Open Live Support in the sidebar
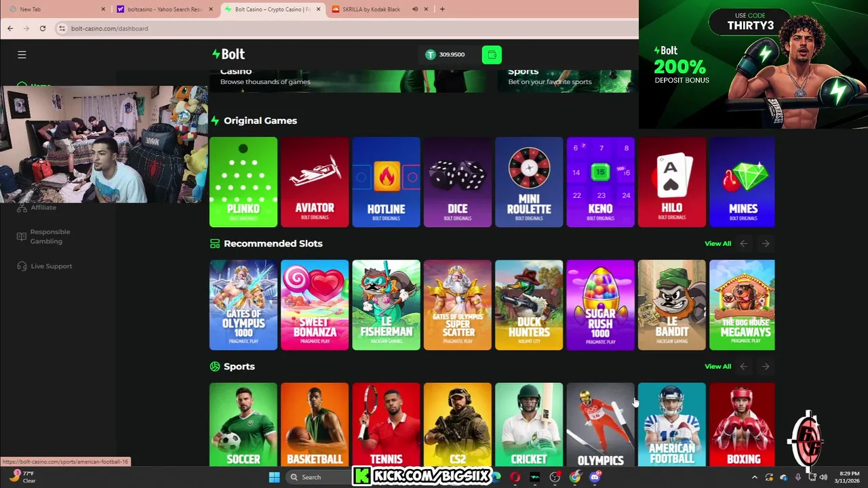 click(45, 266)
